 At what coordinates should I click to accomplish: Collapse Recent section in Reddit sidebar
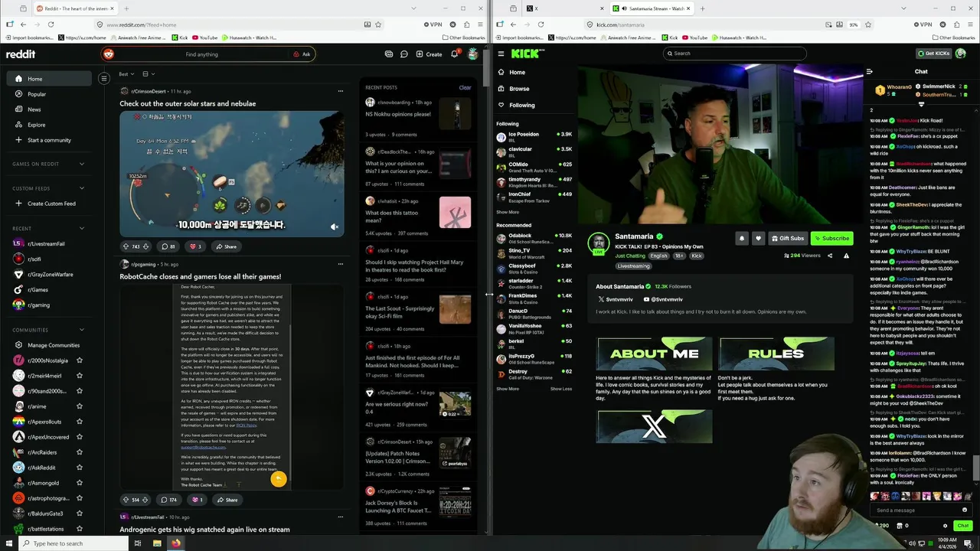tap(82, 228)
